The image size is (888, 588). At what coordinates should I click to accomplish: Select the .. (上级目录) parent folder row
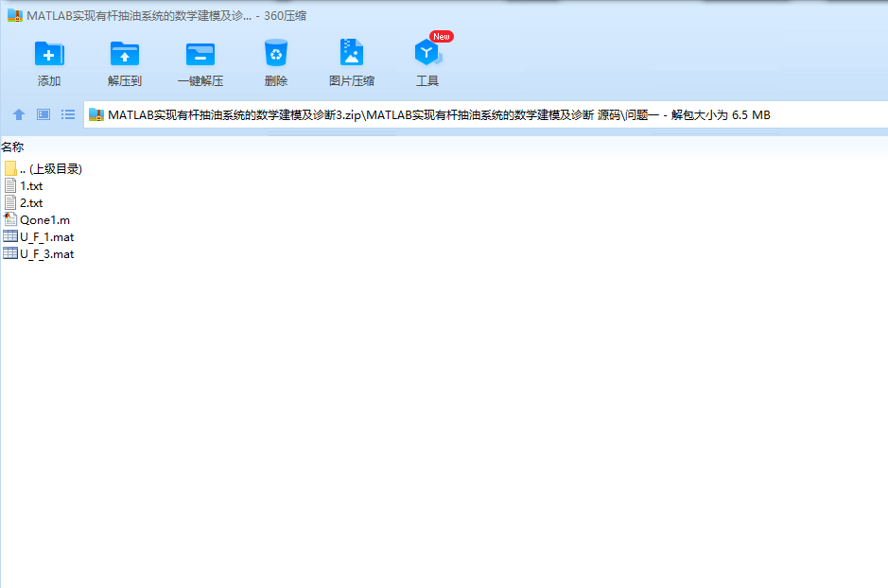44,168
